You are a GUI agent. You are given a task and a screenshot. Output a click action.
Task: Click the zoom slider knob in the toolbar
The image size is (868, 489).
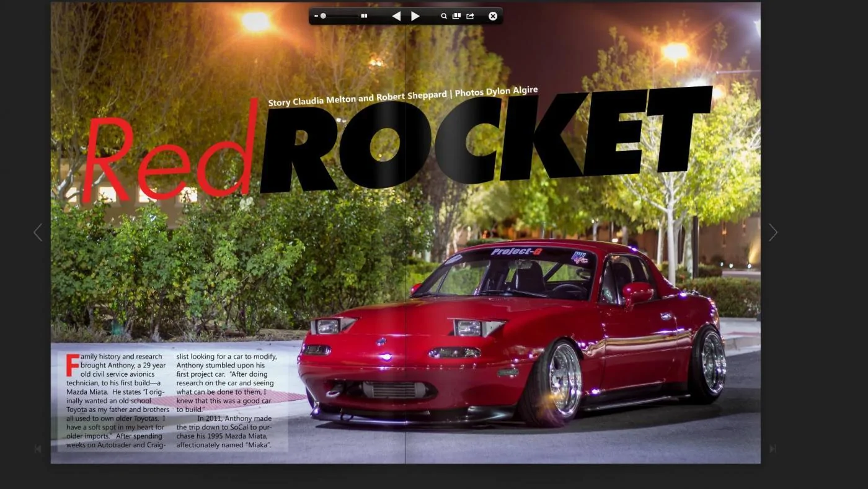(323, 16)
